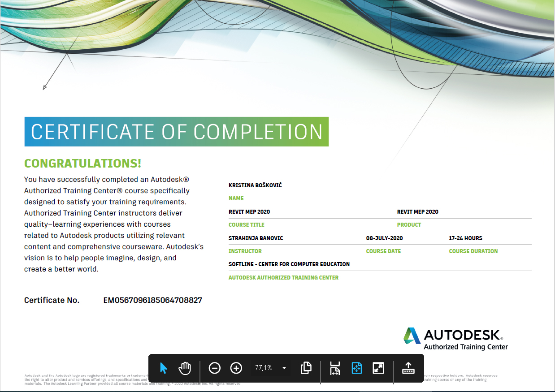Click REVIT MEP 2020 above PRODUCT
The image size is (555, 392).
[x=418, y=211]
